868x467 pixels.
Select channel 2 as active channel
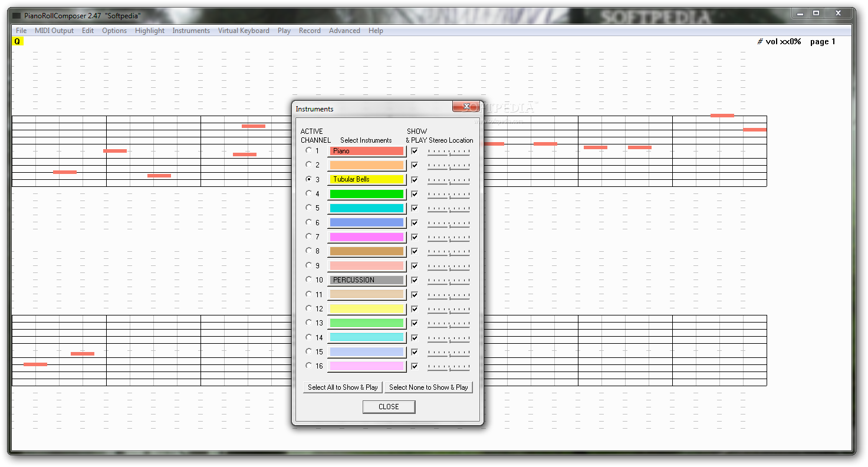308,165
